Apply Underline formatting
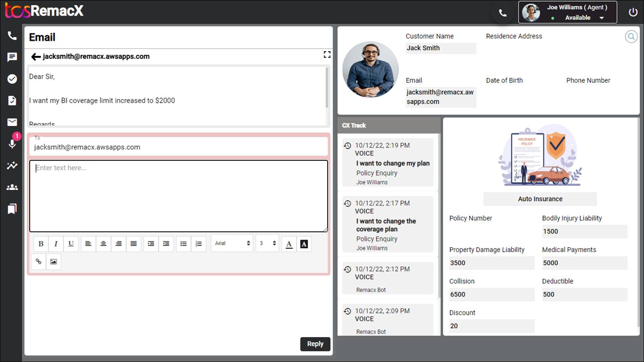Viewport: 644px width, 362px height. 71,244
